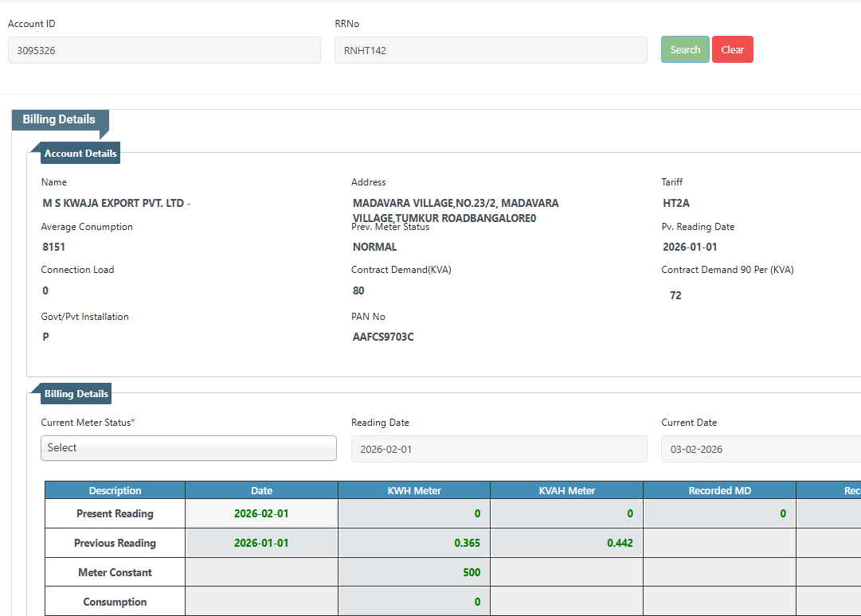Click the green Search button
This screenshot has width=861, height=616.
click(684, 49)
